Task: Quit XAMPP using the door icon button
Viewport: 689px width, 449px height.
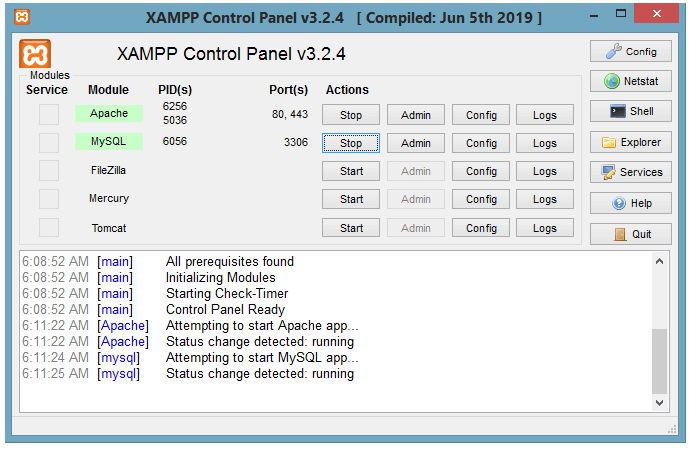Action: coord(631,234)
